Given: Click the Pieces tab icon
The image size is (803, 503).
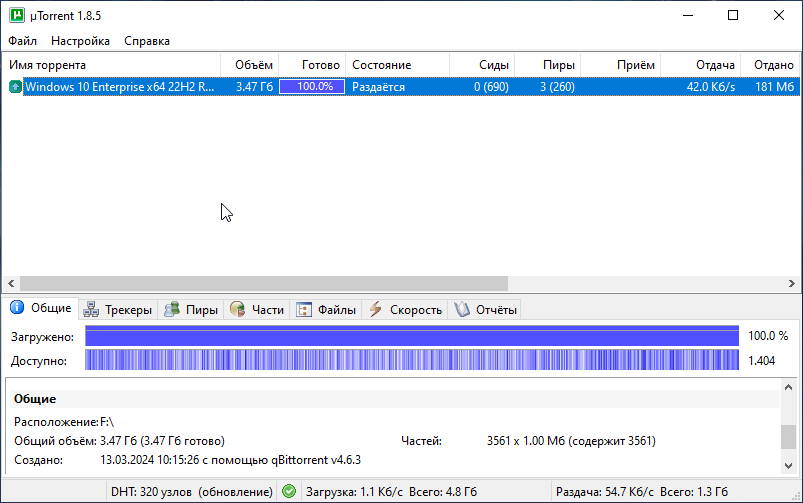Looking at the screenshot, I should (237, 309).
